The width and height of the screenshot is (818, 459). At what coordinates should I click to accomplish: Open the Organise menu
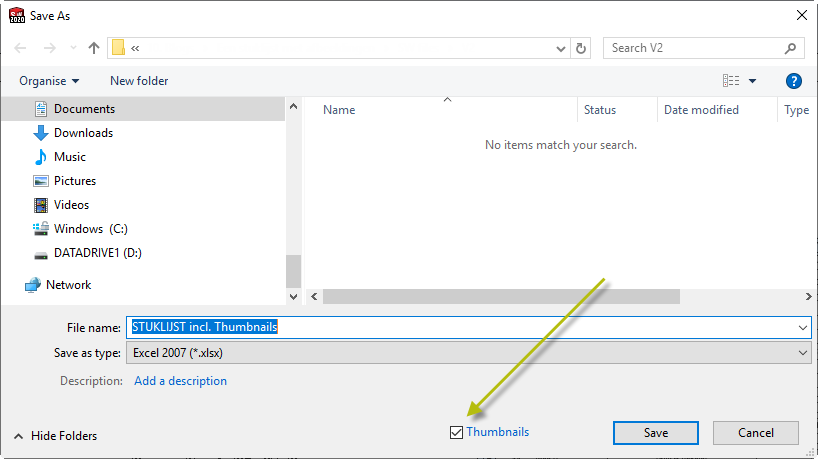coord(49,81)
